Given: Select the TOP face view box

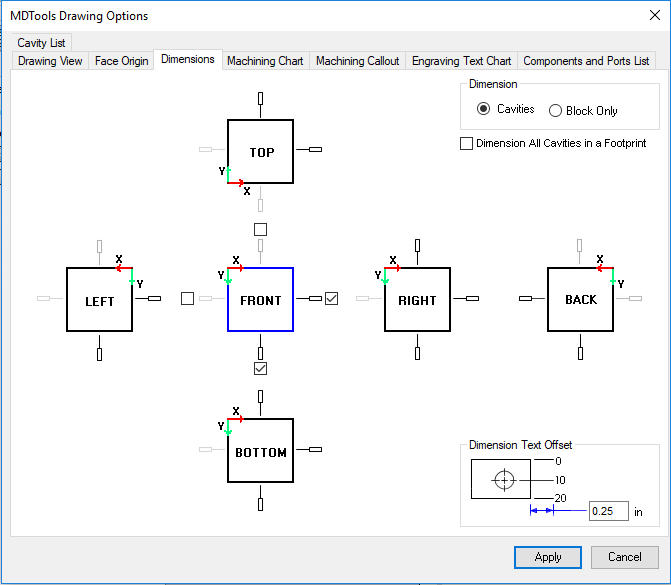Looking at the screenshot, I should tap(260, 152).
